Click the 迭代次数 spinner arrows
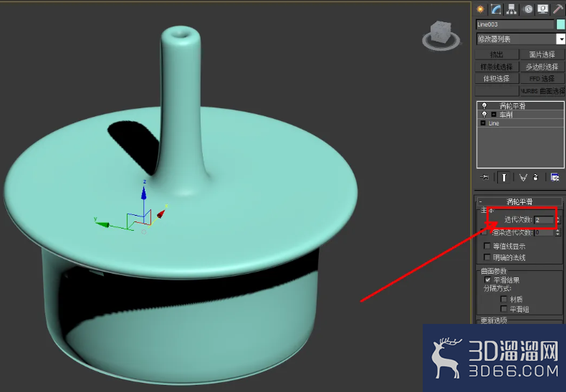The height and width of the screenshot is (392, 566). pos(558,219)
